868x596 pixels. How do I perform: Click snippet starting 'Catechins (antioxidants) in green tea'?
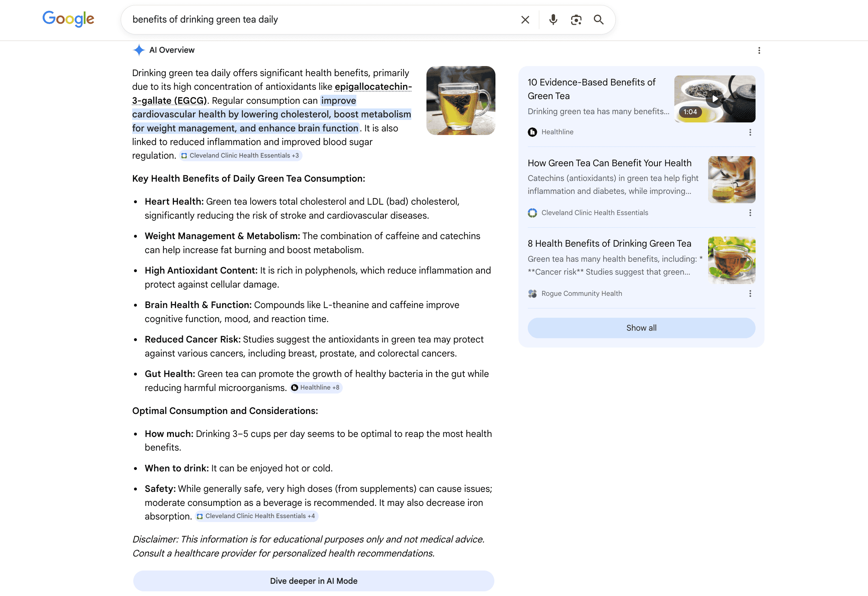(613, 185)
